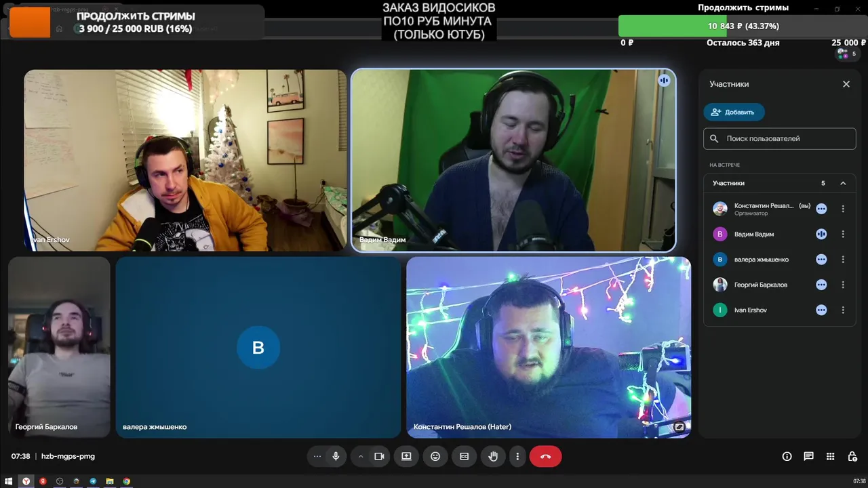Toggle closed captions button
Viewport: 868px width, 488px height.
tap(465, 456)
